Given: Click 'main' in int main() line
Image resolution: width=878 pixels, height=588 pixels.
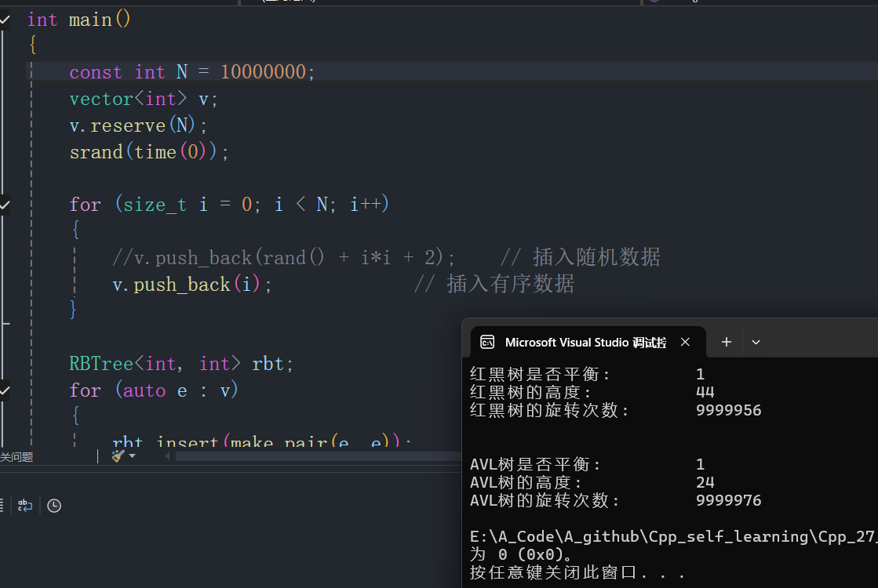Looking at the screenshot, I should (90, 20).
